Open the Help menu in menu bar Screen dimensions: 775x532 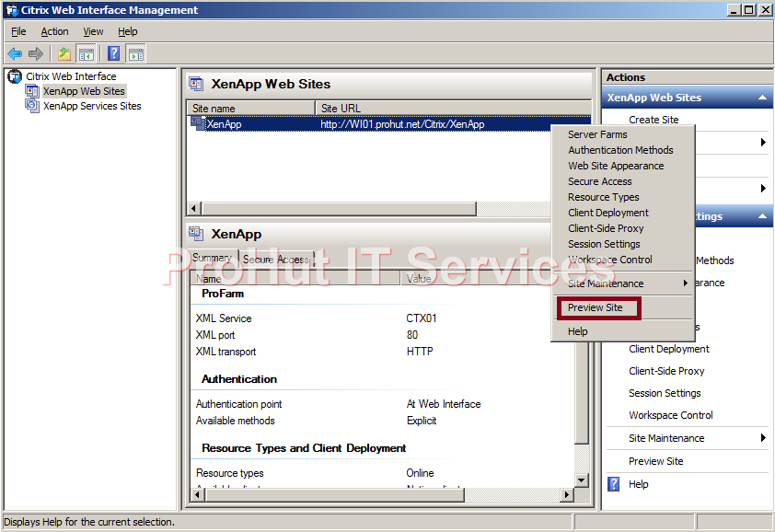(128, 31)
